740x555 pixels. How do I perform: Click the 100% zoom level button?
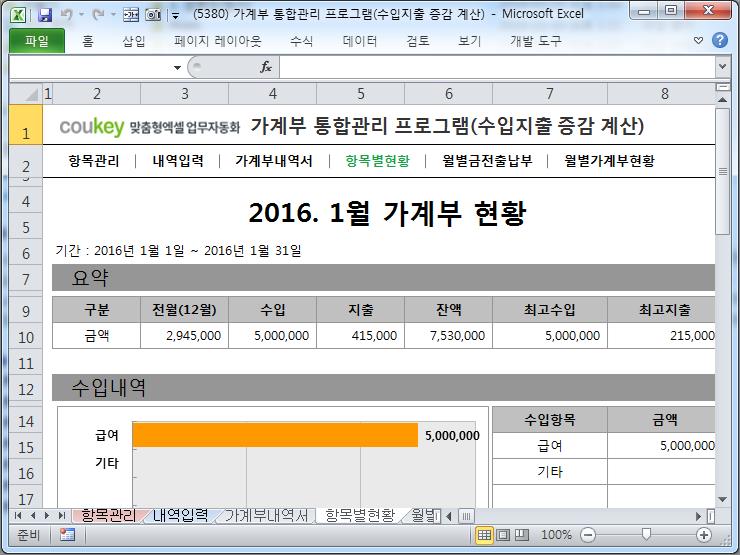click(556, 535)
